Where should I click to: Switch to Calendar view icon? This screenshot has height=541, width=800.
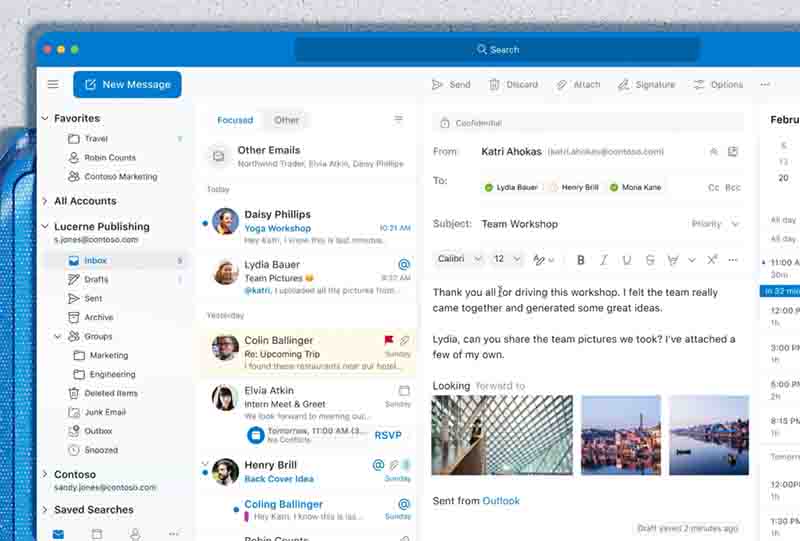coord(96,534)
